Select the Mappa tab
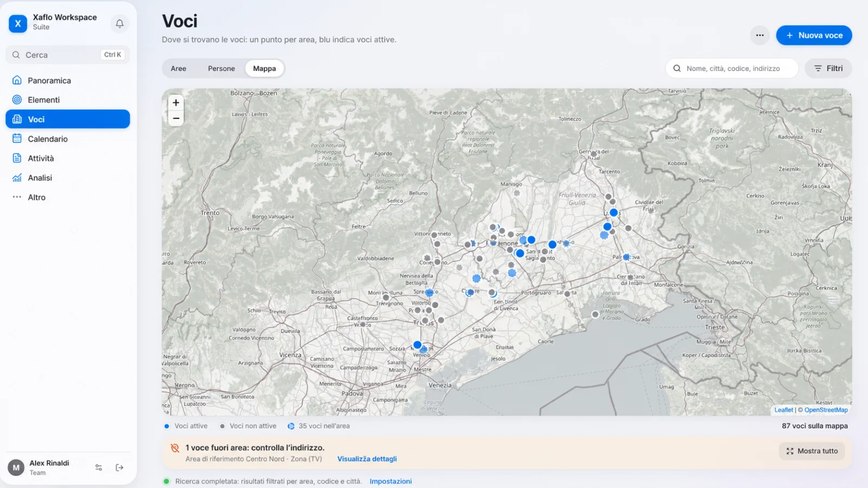The height and width of the screenshot is (488, 868). (x=264, y=68)
